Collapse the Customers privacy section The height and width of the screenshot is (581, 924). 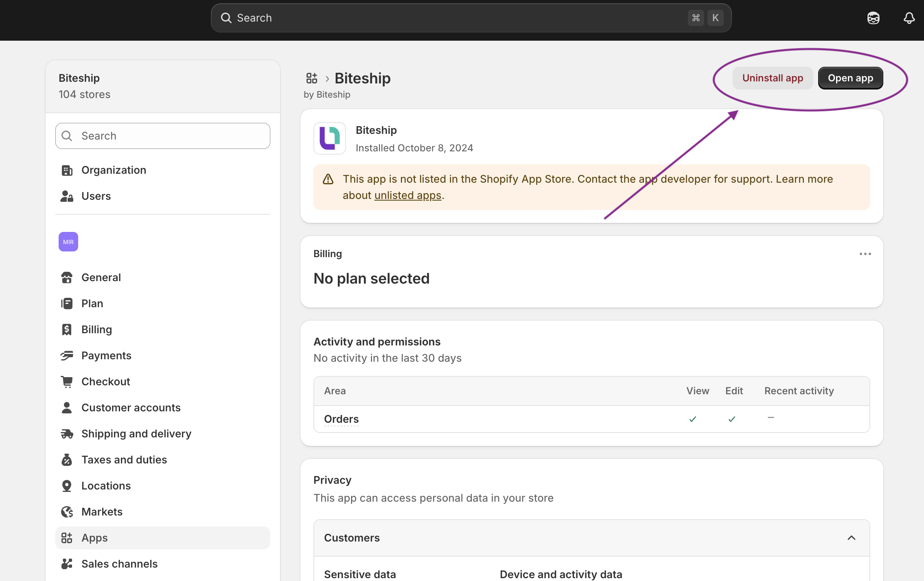point(852,538)
